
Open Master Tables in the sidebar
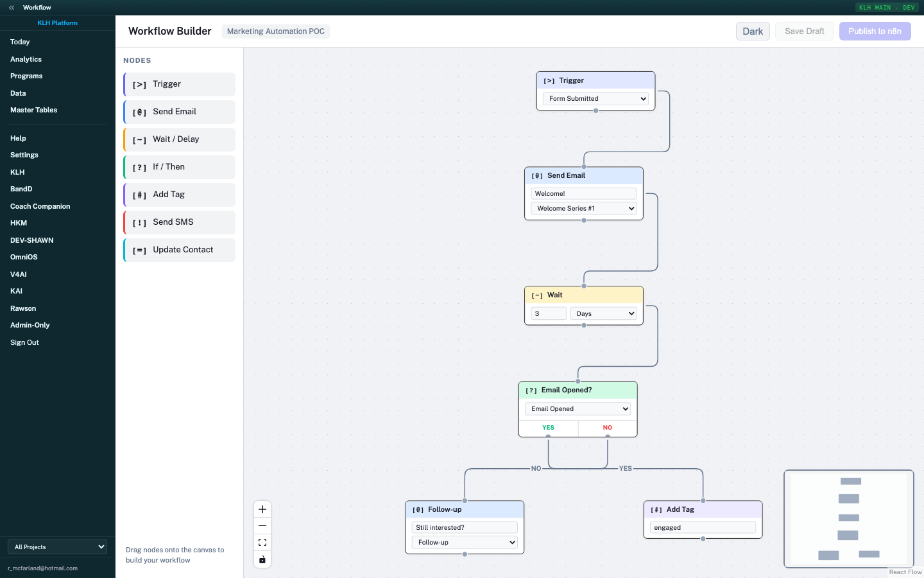coord(33,110)
